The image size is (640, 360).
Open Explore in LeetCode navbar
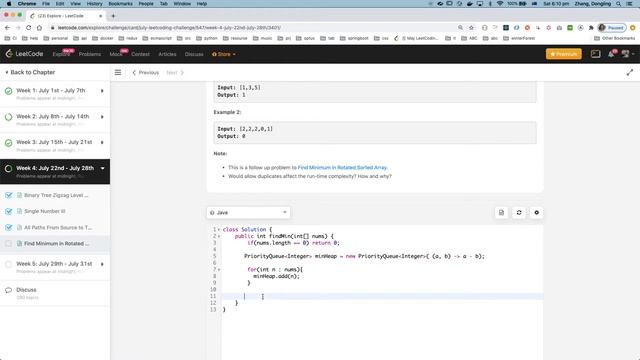62,54
